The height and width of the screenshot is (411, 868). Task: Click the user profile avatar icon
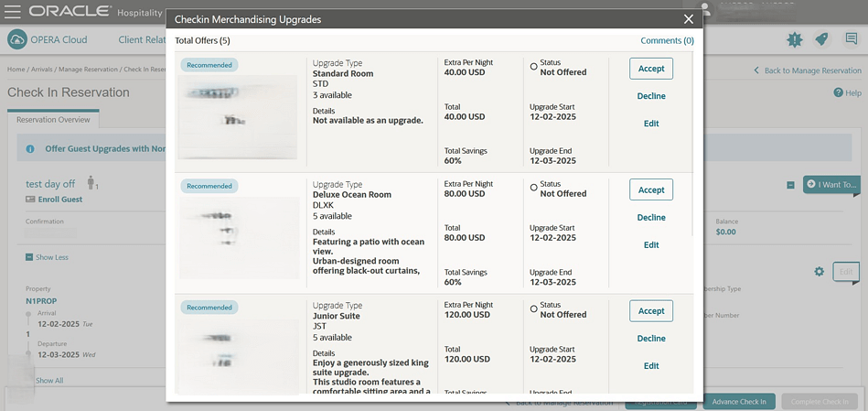(705, 9)
